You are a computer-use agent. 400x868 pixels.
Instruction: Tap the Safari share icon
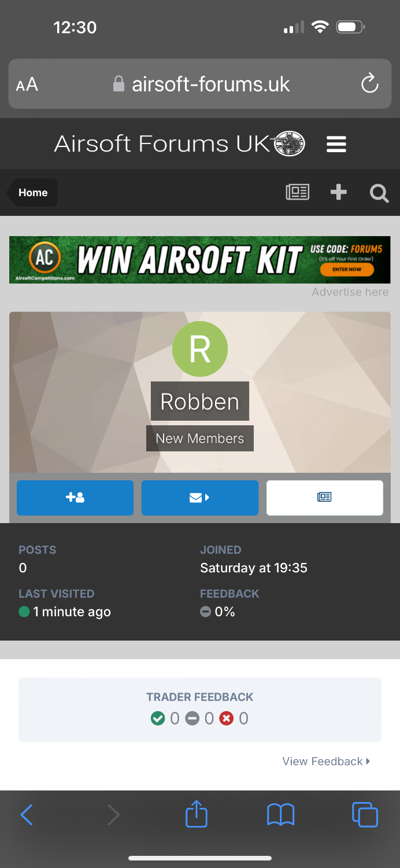197,814
